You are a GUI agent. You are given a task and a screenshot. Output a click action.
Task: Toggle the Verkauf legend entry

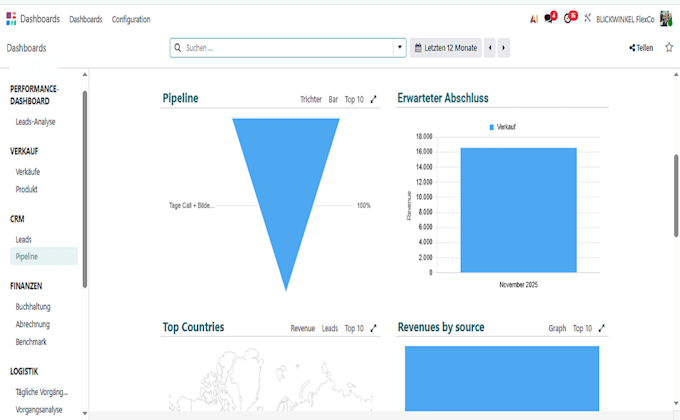pos(503,127)
